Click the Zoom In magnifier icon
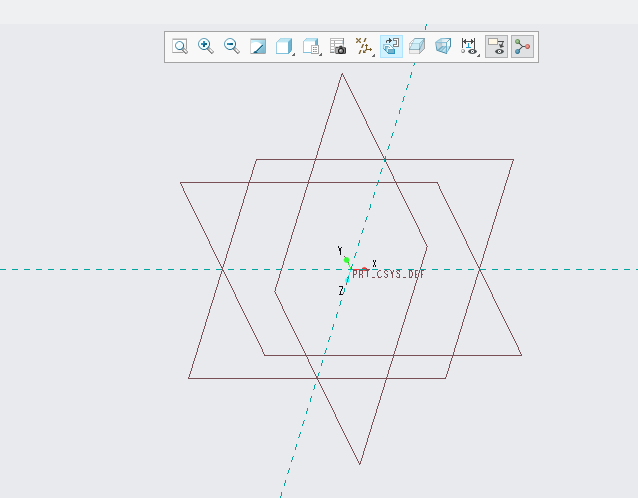 206,46
